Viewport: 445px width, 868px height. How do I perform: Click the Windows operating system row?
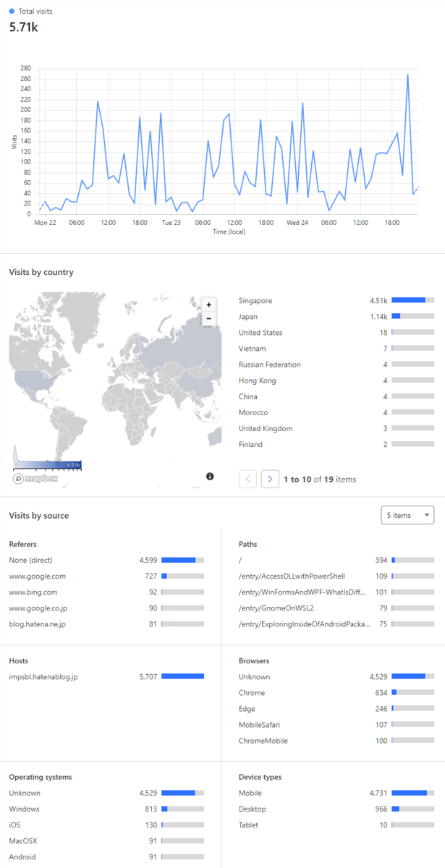click(x=106, y=809)
